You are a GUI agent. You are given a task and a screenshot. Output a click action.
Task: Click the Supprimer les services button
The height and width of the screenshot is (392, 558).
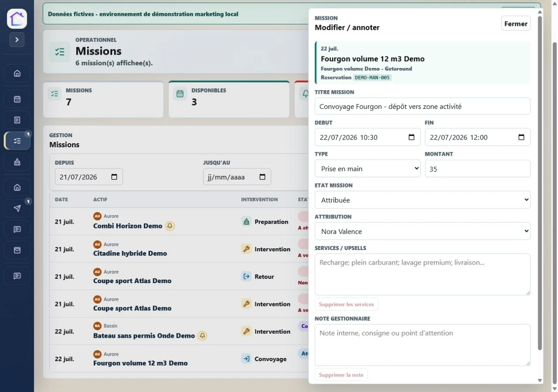point(346,304)
